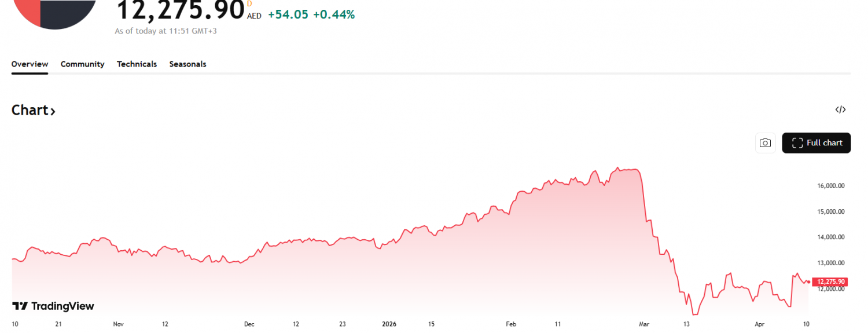868x333 pixels.
Task: Click the 16,000.00 price axis label
Action: [x=831, y=186]
